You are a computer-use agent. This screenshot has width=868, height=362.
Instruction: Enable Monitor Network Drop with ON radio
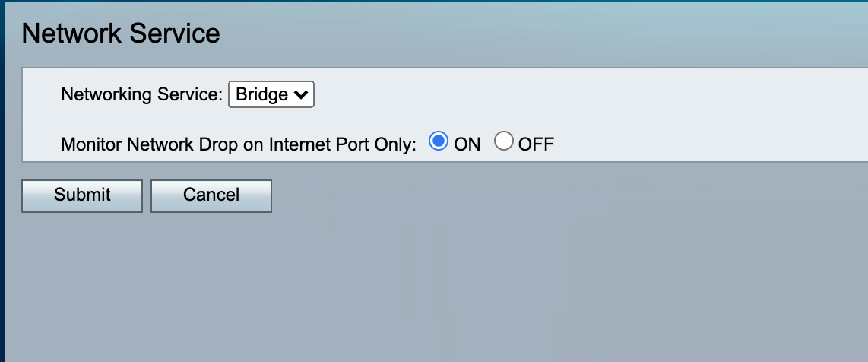coord(439,141)
